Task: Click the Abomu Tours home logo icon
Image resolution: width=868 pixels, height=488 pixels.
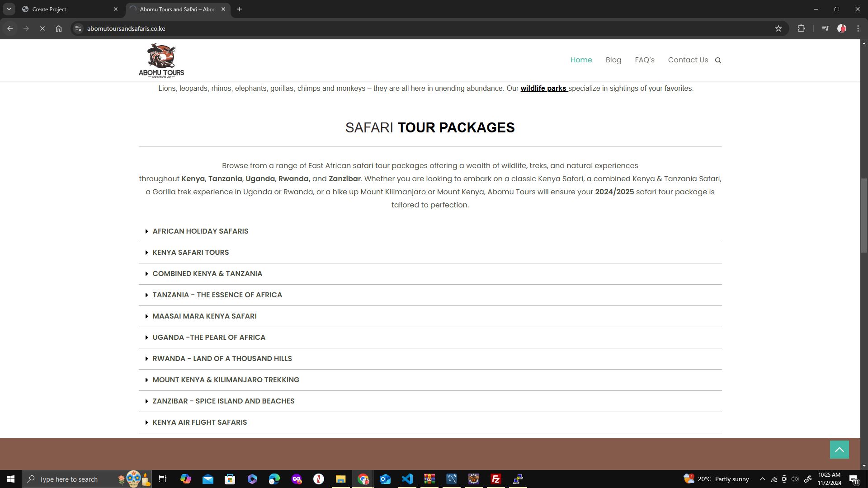Action: click(x=161, y=60)
